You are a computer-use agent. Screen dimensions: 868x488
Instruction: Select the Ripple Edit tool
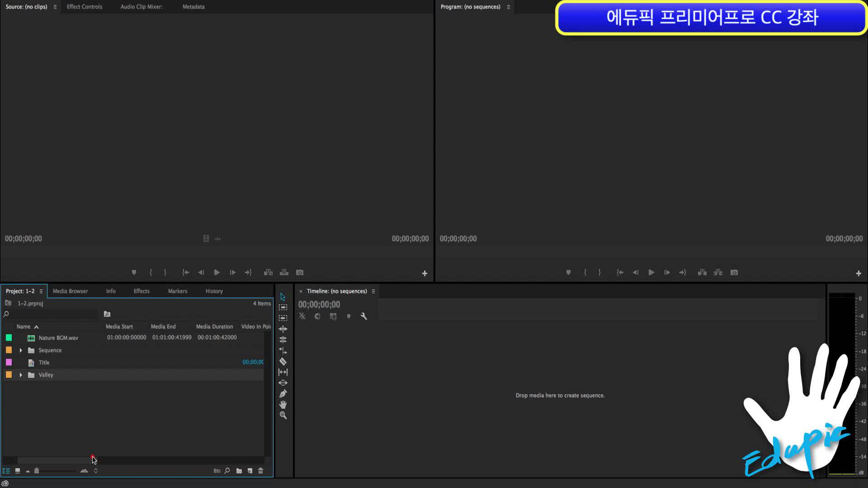[283, 329]
